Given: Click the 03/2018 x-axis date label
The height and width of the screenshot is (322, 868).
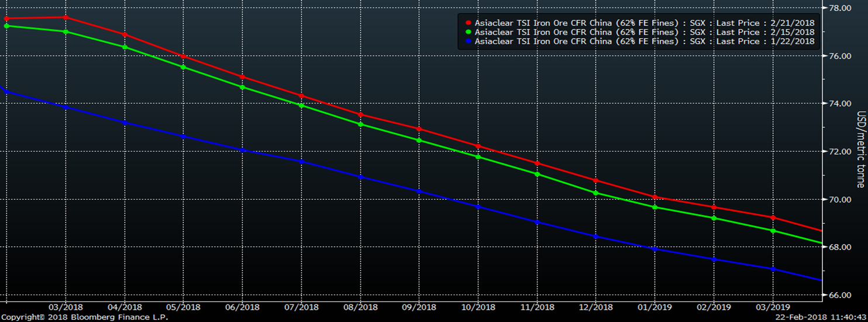Looking at the screenshot, I should (x=65, y=306).
